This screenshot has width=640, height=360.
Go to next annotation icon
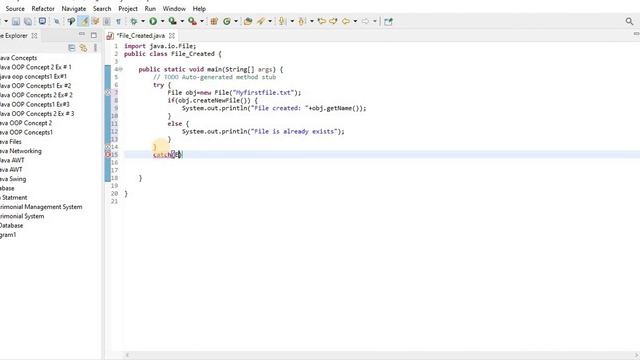282,21
